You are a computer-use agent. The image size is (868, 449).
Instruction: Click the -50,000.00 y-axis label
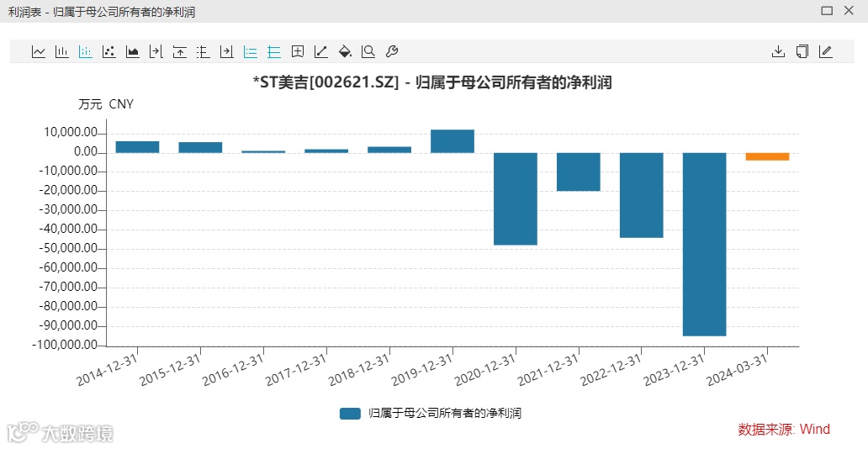(68, 249)
